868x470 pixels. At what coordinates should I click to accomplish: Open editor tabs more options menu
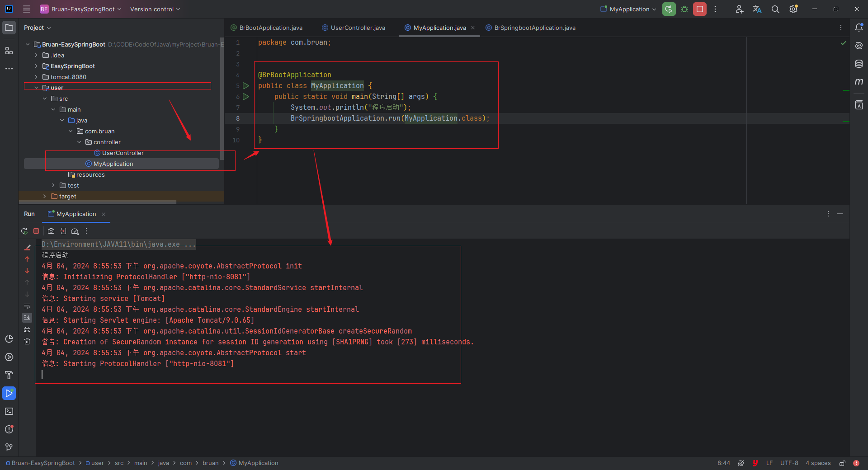(841, 28)
